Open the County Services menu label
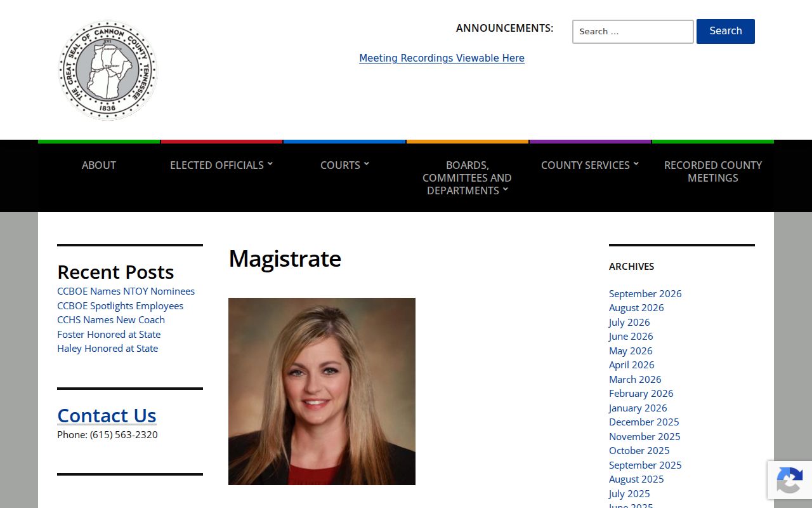The height and width of the screenshot is (508, 812). [585, 165]
